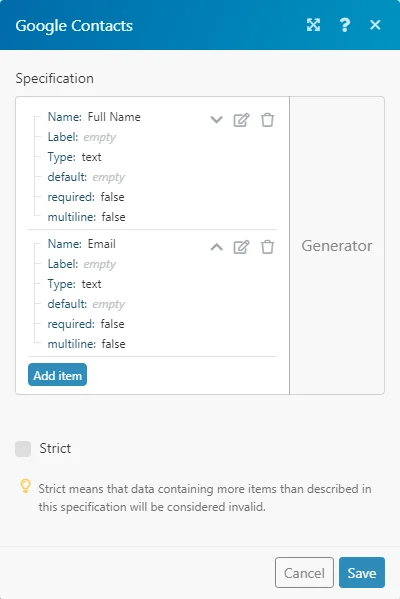Click Email's required: false row
Image resolution: width=400 pixels, height=599 pixels.
tap(86, 324)
